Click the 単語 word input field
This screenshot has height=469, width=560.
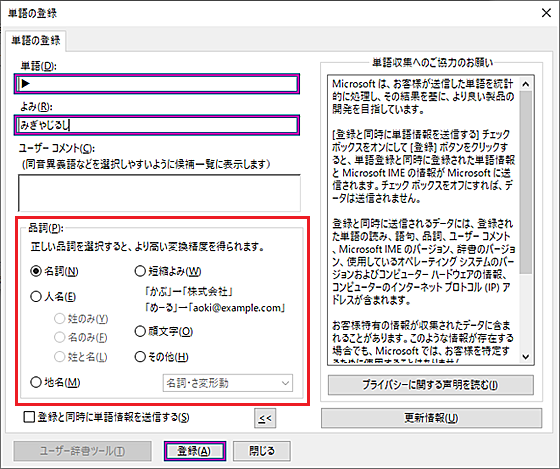[157, 84]
